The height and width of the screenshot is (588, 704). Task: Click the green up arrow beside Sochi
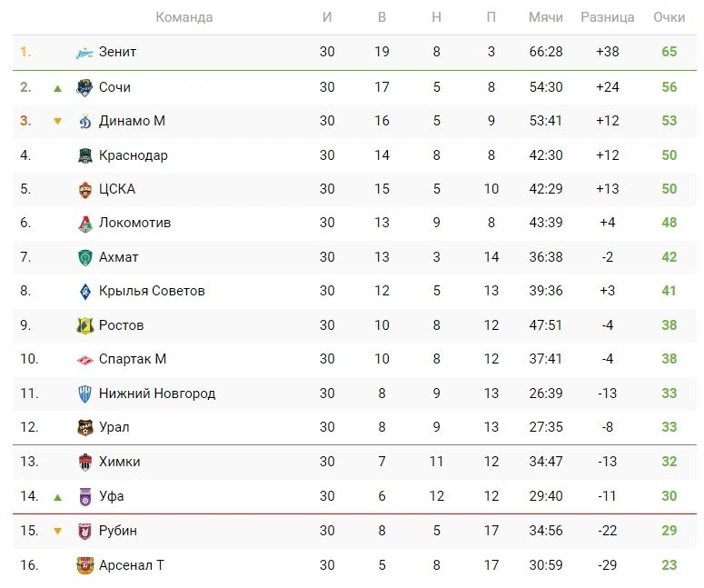coord(57,88)
